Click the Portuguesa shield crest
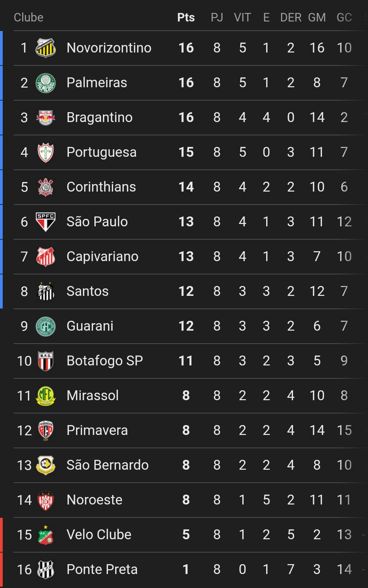368x588 pixels. (46, 152)
